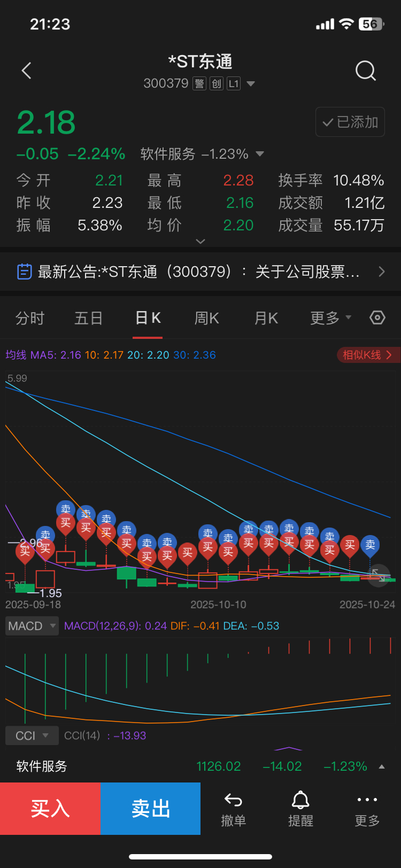The height and width of the screenshot is (868, 401).
Task: Tap 软件服务 -1.23% sector link
Action: [194, 154]
